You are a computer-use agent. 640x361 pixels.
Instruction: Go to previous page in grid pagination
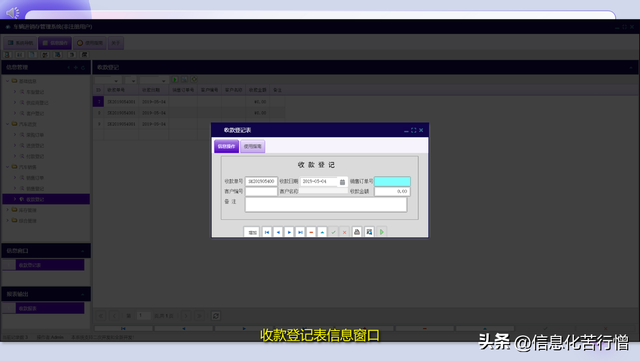[115, 316]
